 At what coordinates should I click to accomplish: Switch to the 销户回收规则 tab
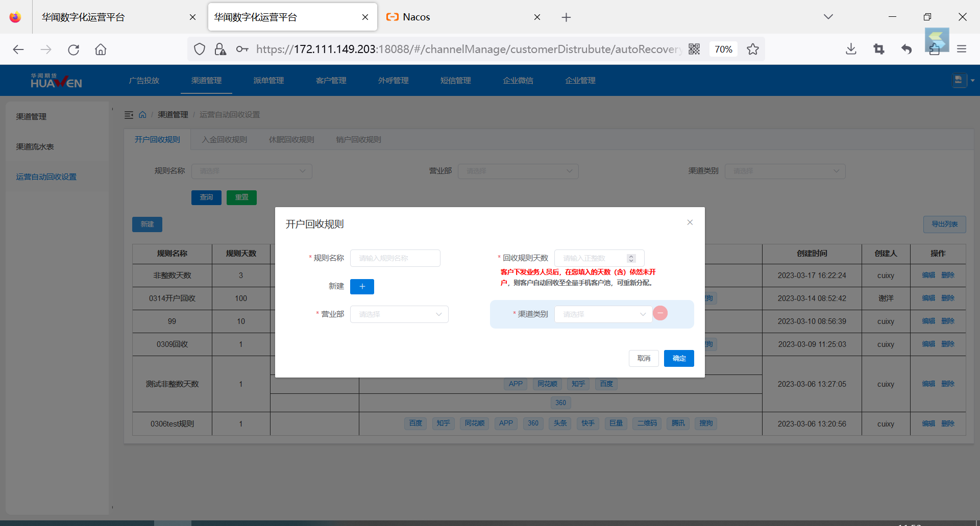(358, 140)
